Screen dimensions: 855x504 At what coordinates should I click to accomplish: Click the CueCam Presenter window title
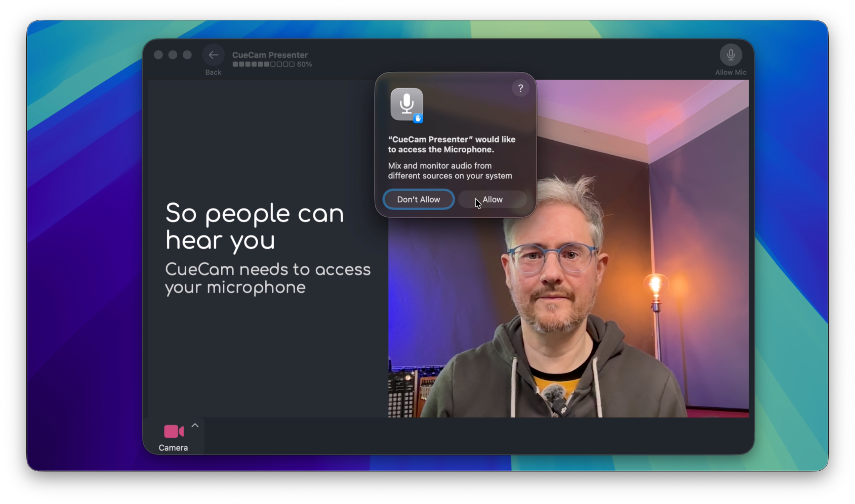point(270,55)
